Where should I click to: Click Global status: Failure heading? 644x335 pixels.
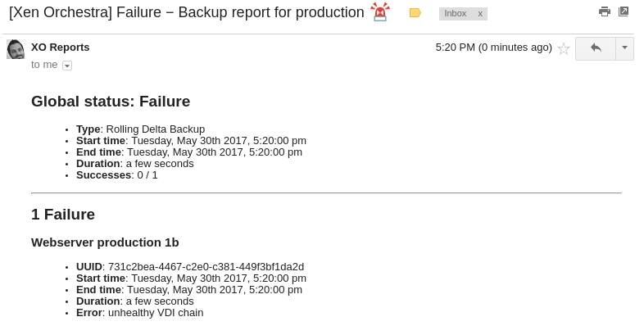tap(111, 102)
